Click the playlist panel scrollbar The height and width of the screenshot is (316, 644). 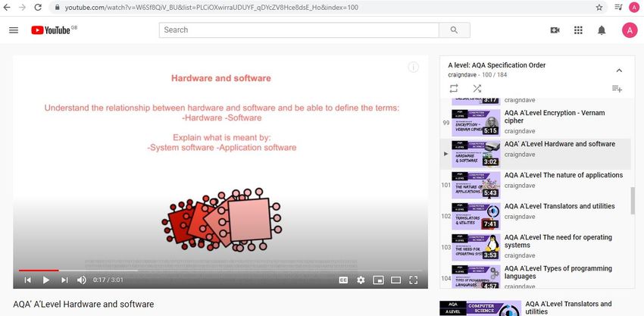[x=633, y=201]
